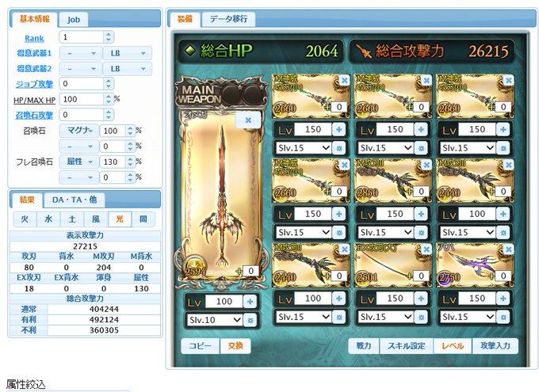Open gear settings next to main weapon Slv.10

[250, 320]
